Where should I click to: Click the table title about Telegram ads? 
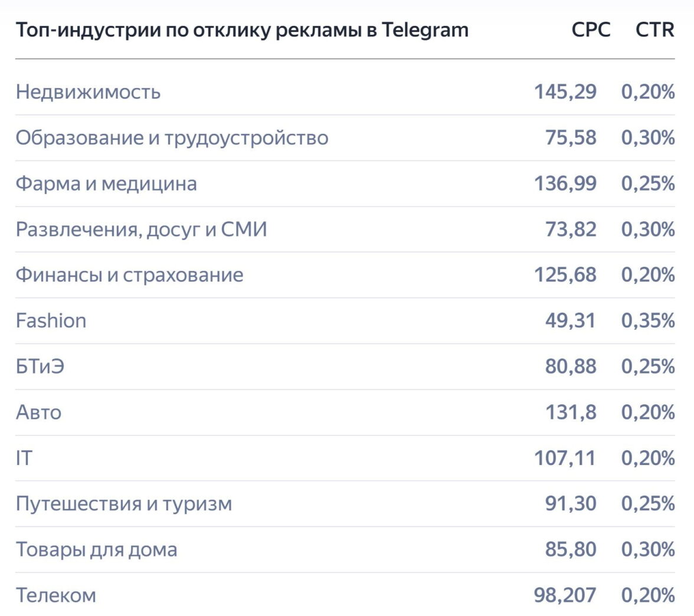click(242, 30)
